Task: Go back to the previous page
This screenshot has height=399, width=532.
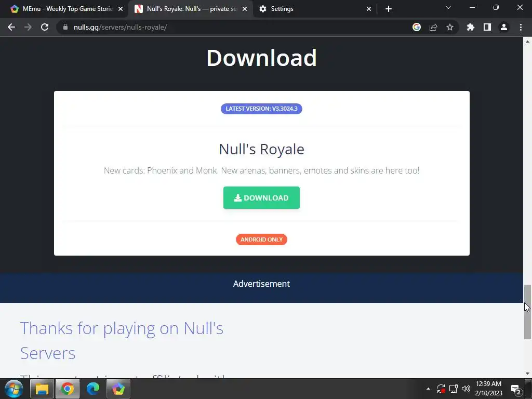Action: point(11,27)
